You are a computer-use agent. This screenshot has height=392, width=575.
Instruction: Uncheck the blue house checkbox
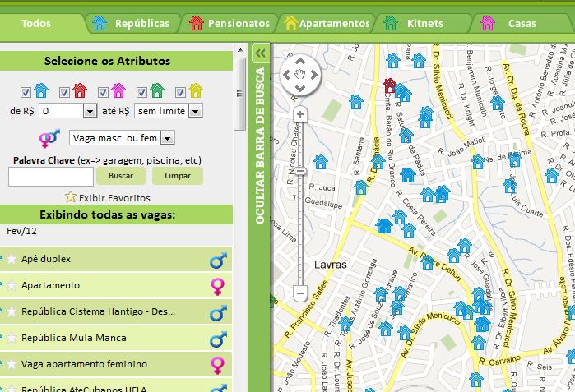point(26,91)
